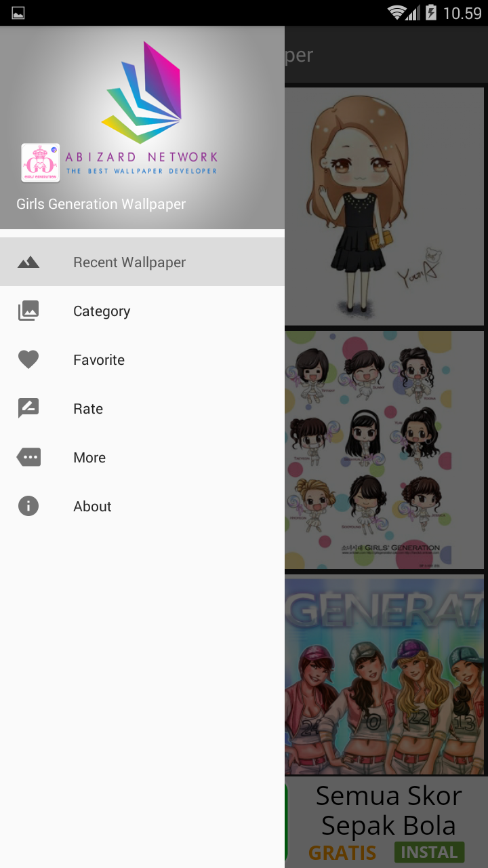The image size is (488, 868).
Task: Tap the Recent Wallpaper mountain icon
Action: tap(28, 262)
